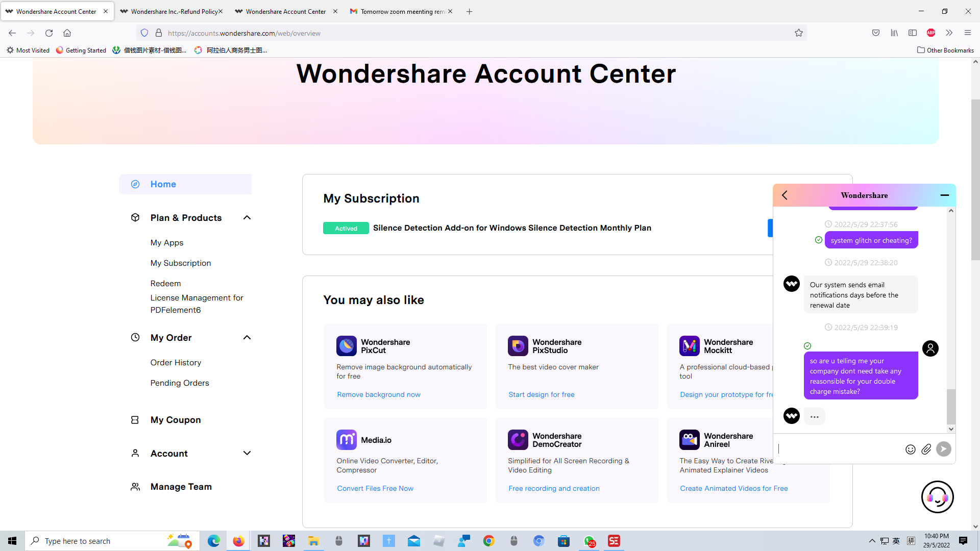Open the Firefox application menu
The width and height of the screenshot is (980, 551).
point(967,33)
